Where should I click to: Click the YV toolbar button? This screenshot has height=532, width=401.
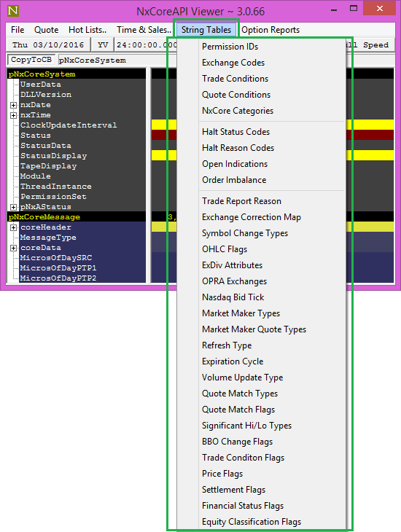point(103,44)
